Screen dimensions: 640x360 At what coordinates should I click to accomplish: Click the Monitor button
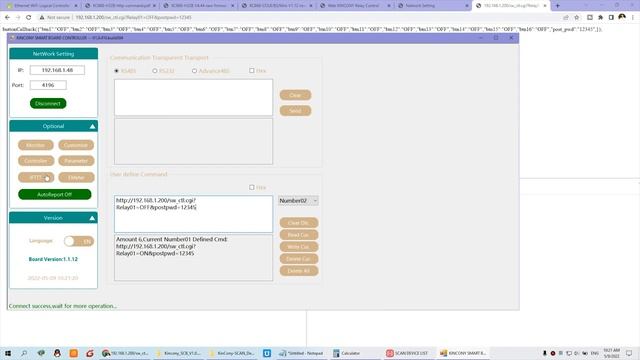pyautogui.click(x=36, y=145)
